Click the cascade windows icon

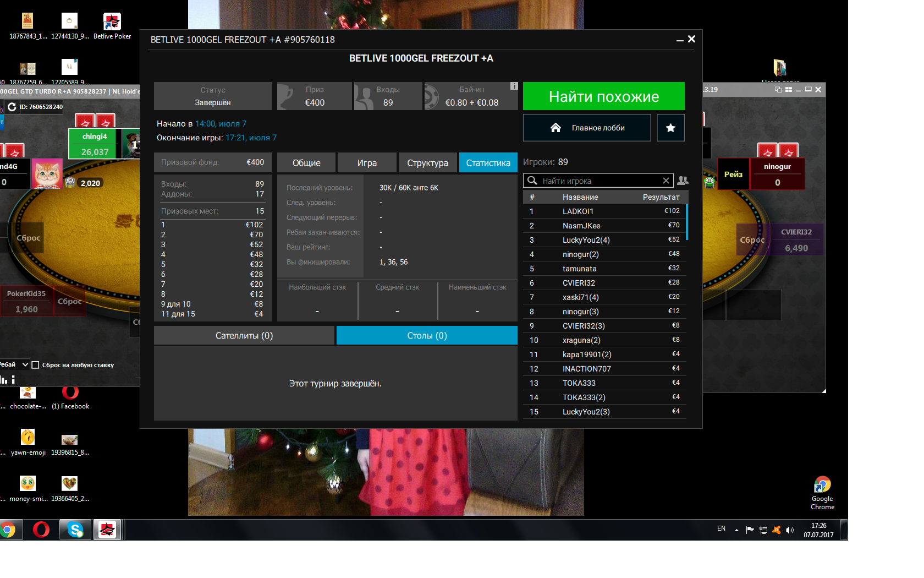click(778, 90)
